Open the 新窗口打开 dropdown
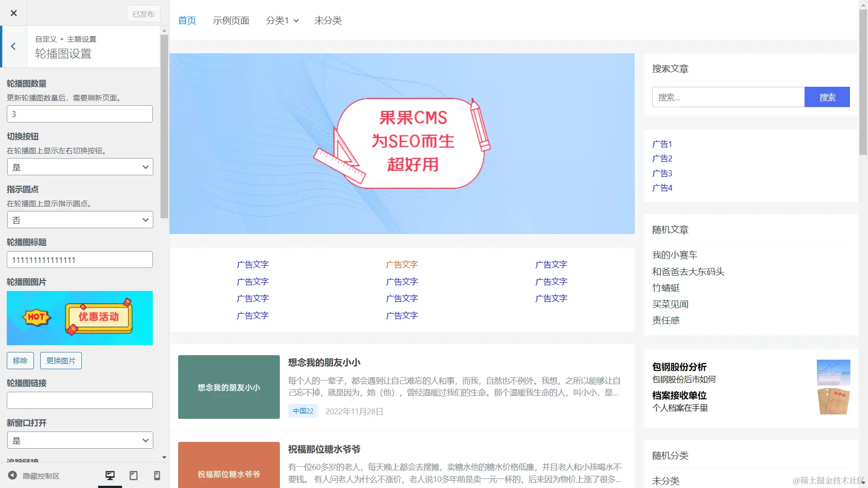Image resolution: width=868 pixels, height=488 pixels. [80, 440]
